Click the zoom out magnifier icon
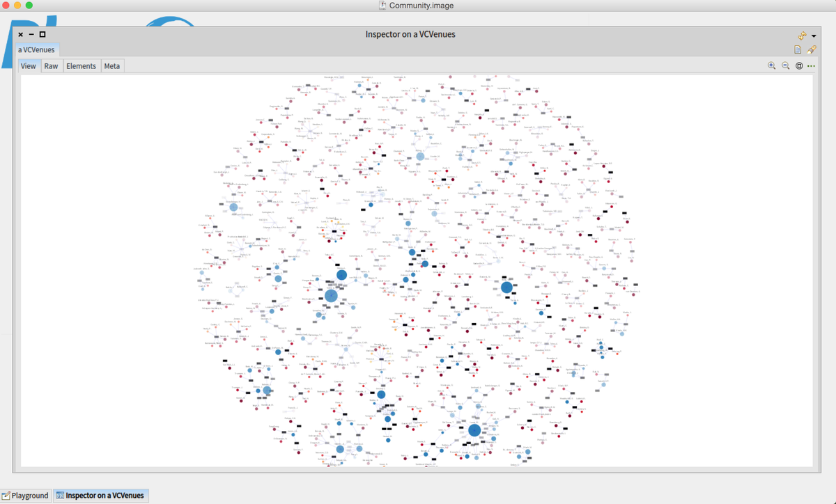 click(x=785, y=65)
